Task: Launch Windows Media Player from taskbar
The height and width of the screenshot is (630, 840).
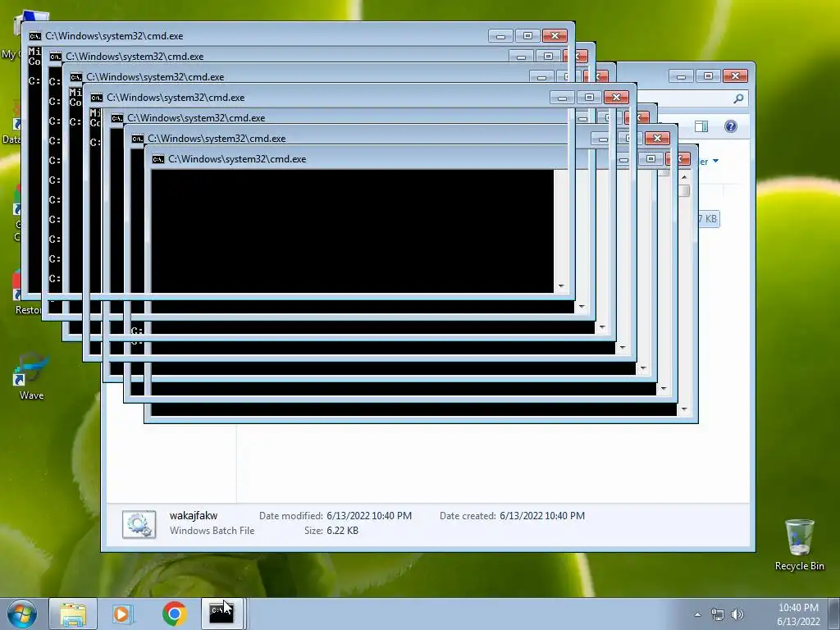Action: (123, 614)
